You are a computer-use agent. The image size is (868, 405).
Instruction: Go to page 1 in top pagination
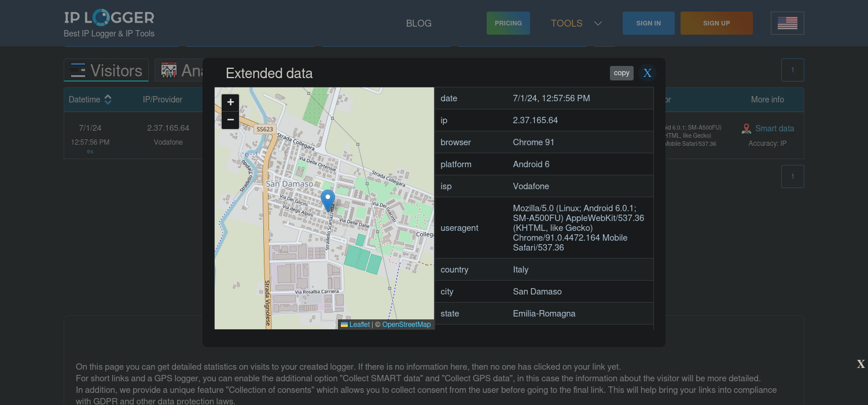792,70
